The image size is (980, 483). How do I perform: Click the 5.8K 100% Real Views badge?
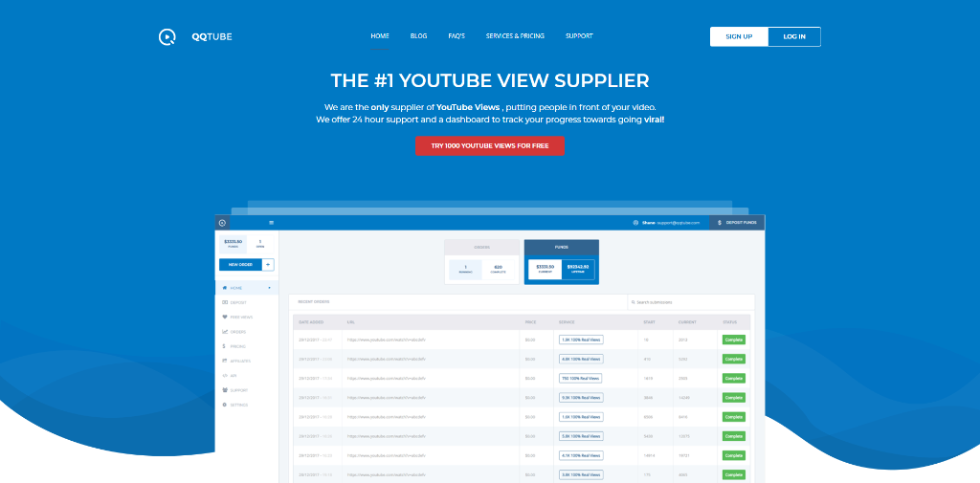click(581, 436)
